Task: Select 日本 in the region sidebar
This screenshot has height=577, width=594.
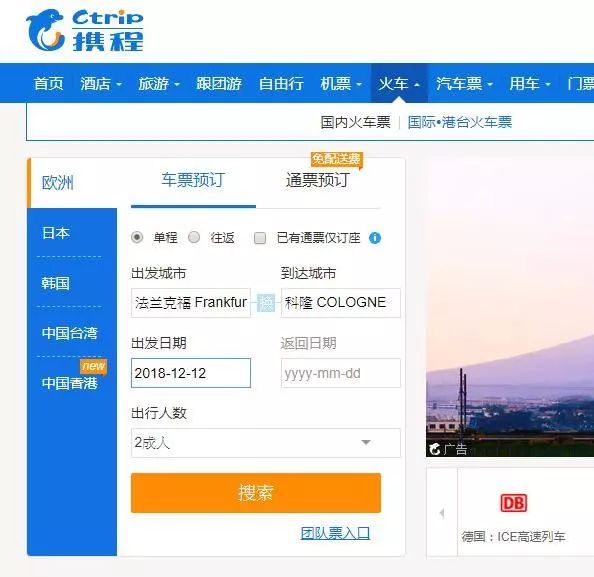Action: point(56,233)
